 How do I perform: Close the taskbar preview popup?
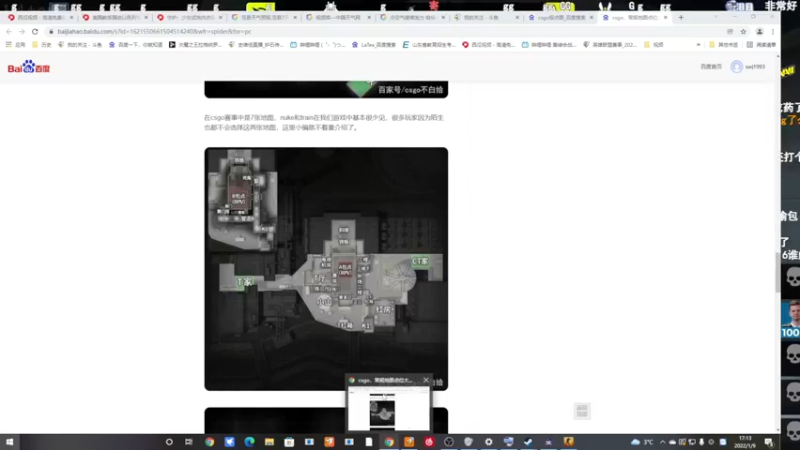(426, 380)
